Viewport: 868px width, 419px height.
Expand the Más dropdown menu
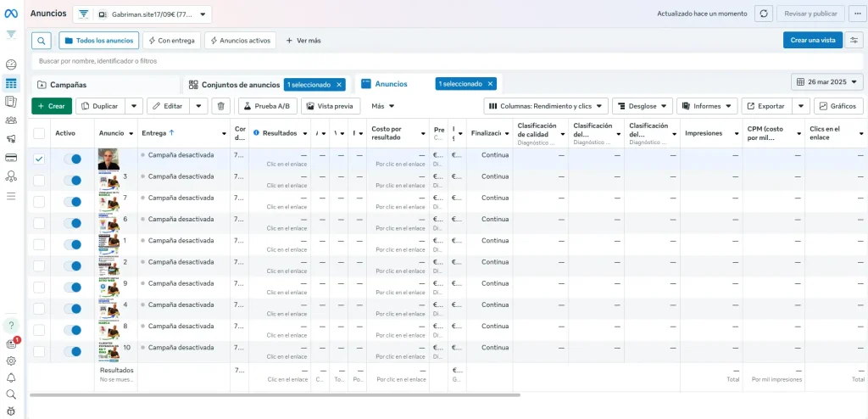tap(383, 106)
